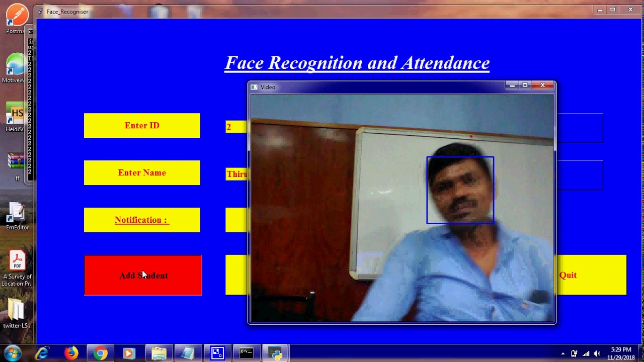Click the detected face box in video
644x362 pixels.
[x=460, y=190]
